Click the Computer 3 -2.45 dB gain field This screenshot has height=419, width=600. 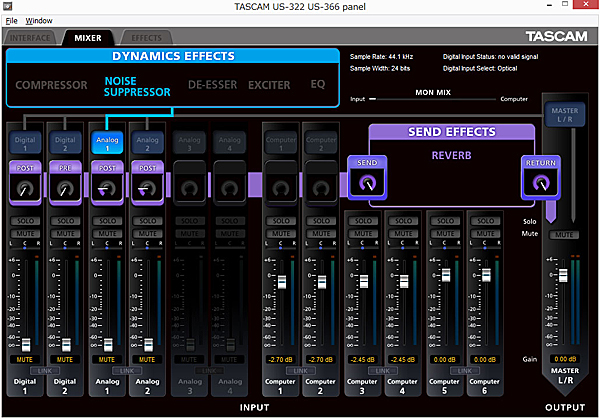(x=362, y=359)
